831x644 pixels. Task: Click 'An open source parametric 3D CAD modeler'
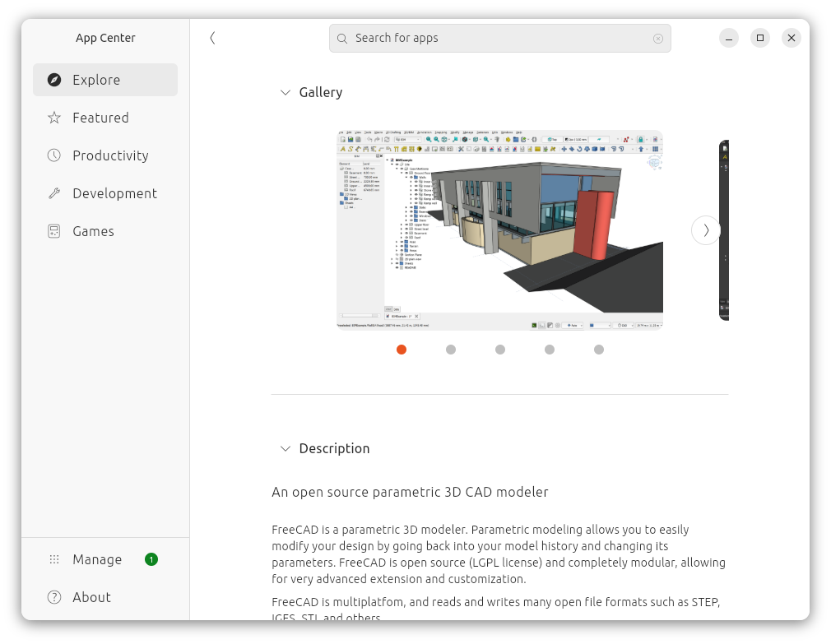(410, 492)
